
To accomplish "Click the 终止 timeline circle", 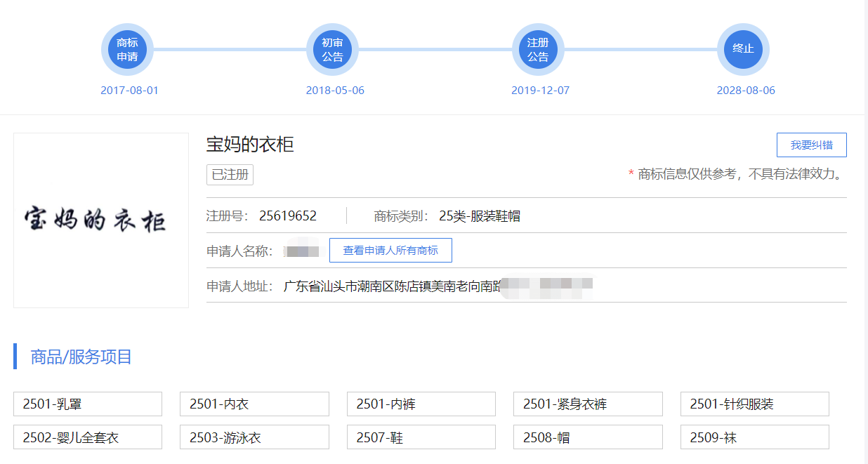I will coord(743,50).
